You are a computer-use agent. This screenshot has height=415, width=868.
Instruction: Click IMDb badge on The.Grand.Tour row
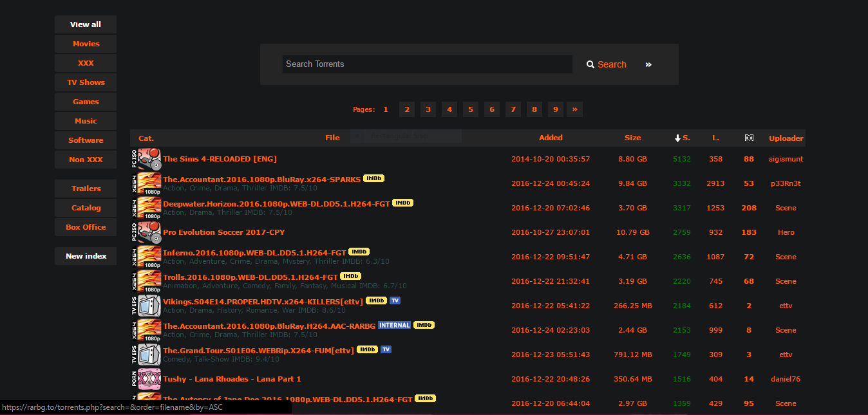(x=367, y=349)
